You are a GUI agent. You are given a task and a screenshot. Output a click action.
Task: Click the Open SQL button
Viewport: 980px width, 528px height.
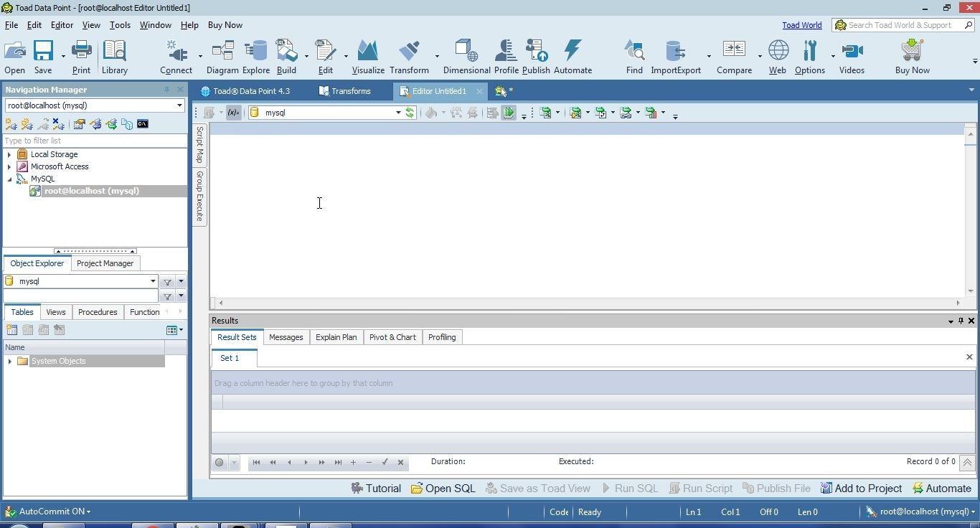(x=443, y=489)
